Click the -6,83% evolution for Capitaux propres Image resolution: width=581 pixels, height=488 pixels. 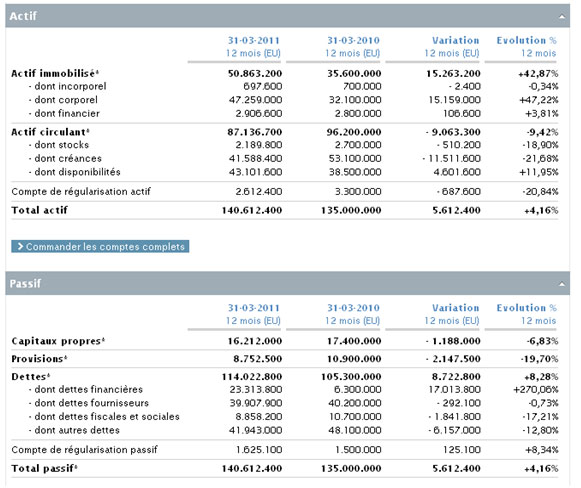(542, 341)
